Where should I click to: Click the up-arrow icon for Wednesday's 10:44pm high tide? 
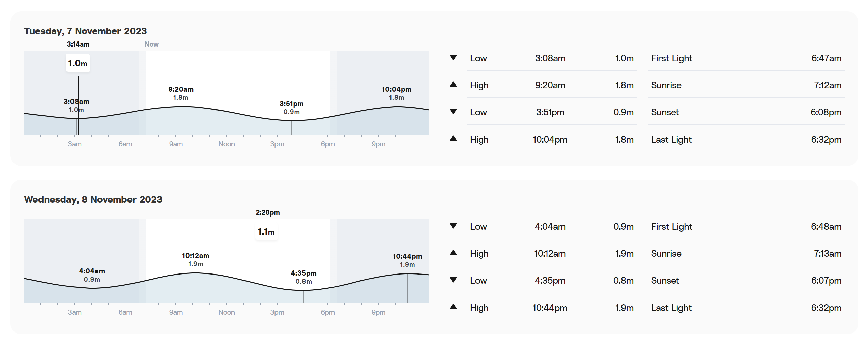(453, 307)
